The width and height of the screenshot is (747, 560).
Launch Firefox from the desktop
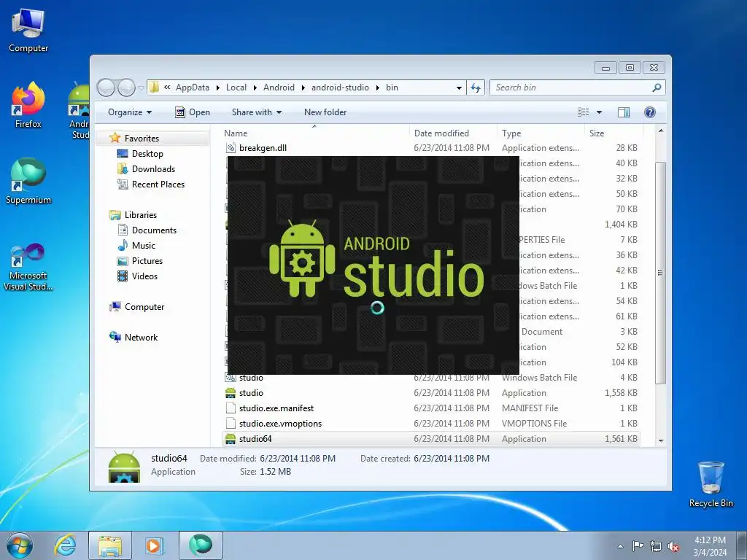[28, 105]
